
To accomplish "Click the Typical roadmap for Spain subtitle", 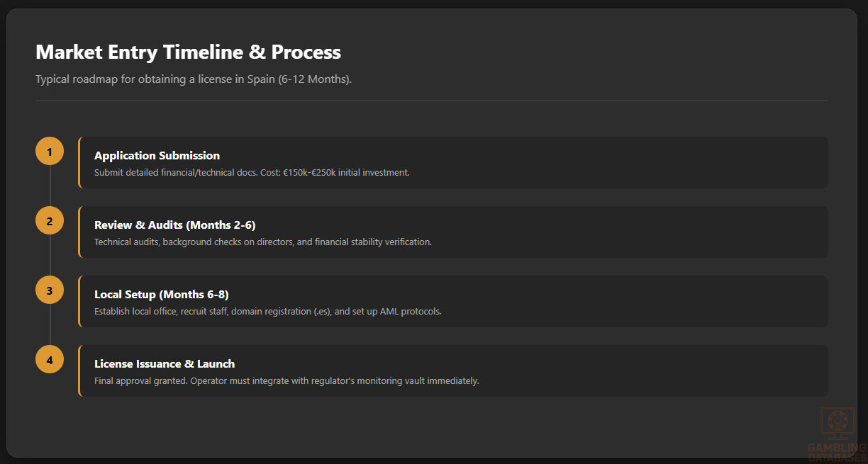I will point(194,79).
